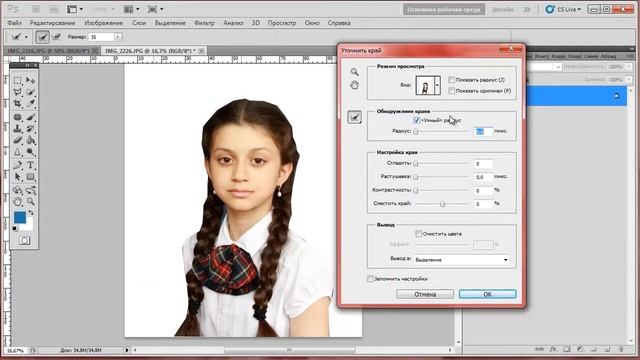Swap foreground and background colors
This screenshot has height=360, width=640.
click(x=31, y=213)
